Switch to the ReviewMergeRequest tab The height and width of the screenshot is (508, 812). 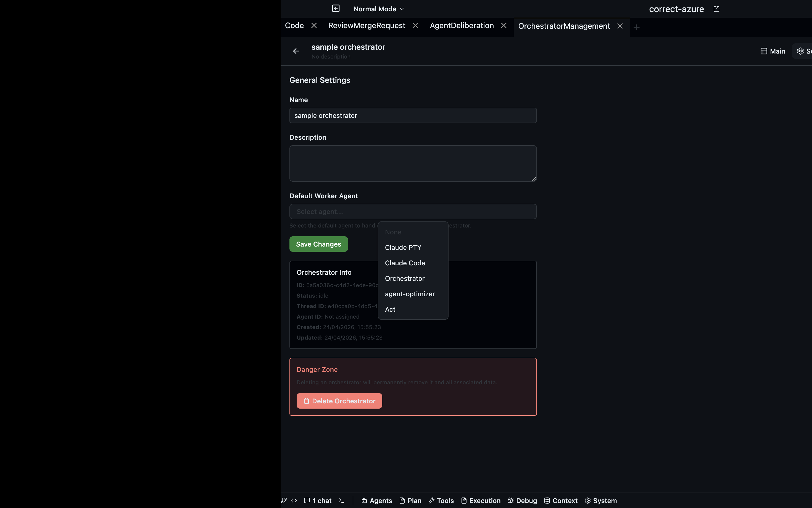pos(367,25)
